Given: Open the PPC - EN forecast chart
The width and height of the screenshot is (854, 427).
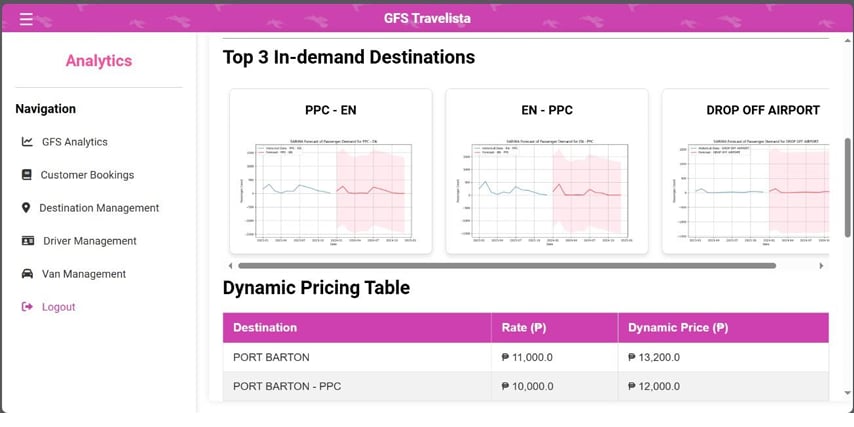Looking at the screenshot, I should (x=331, y=190).
